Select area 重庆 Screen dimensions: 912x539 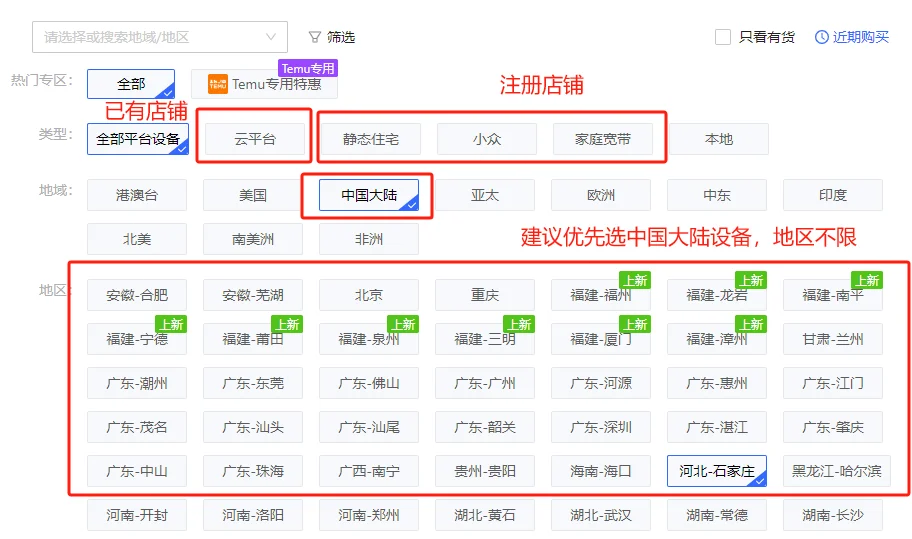484,295
